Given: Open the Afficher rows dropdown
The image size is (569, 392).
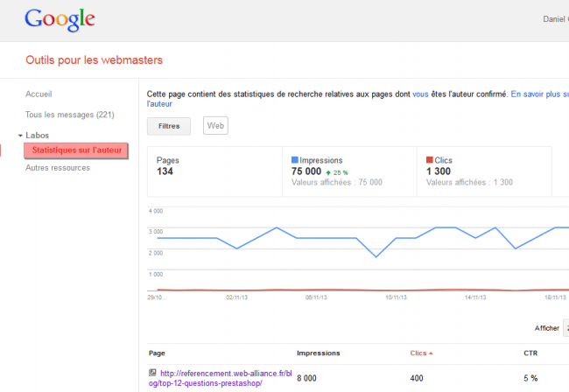Looking at the screenshot, I should coord(565,328).
